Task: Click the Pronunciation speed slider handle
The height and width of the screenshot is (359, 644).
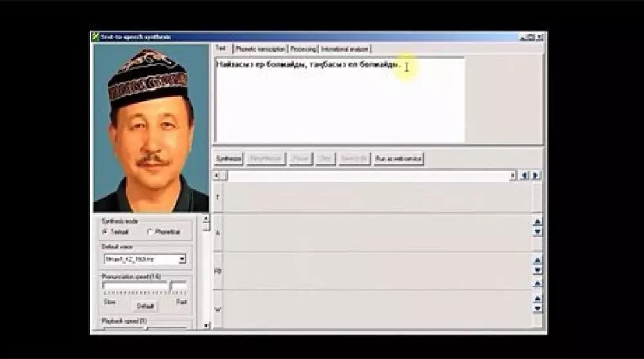Action: (x=171, y=287)
